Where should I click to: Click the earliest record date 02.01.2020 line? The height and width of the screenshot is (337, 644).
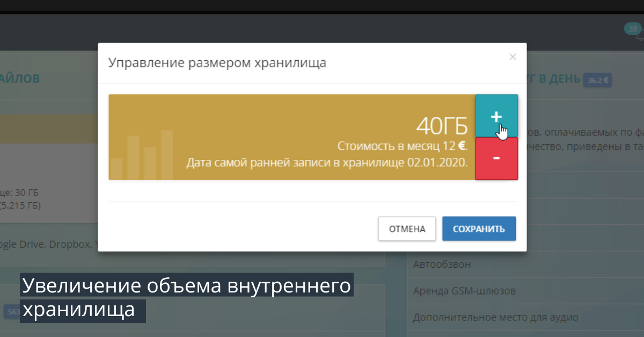(x=327, y=162)
